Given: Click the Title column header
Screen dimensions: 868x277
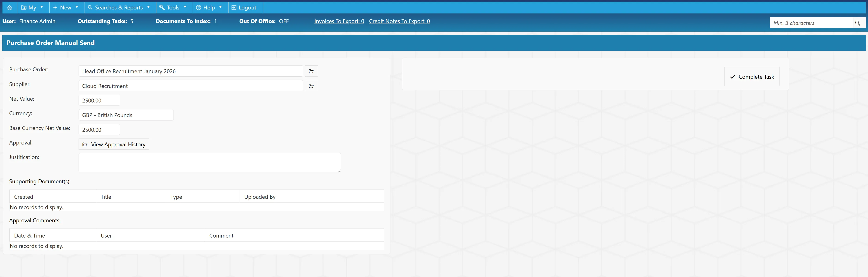Looking at the screenshot, I should 131,197.
